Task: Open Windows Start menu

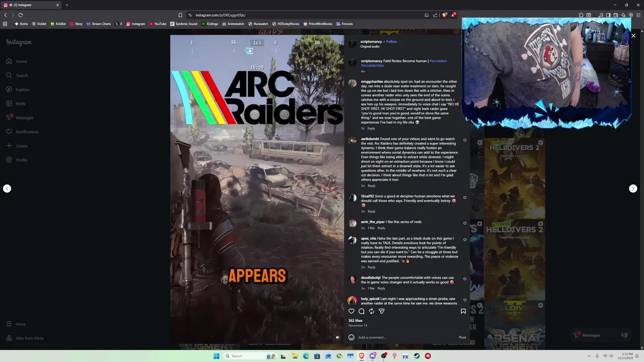Action: (x=216, y=356)
